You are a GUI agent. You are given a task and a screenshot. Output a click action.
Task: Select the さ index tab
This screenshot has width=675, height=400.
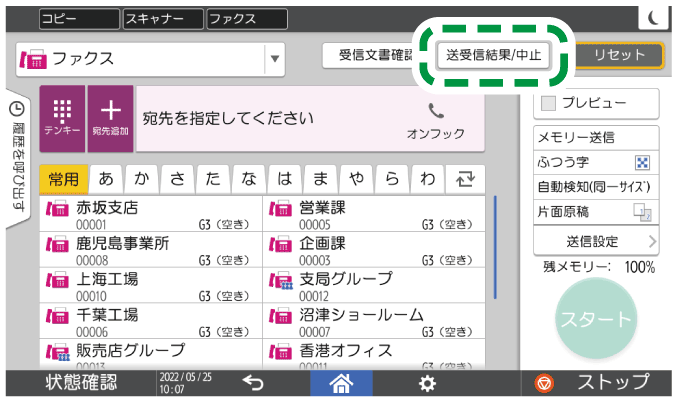(177, 179)
